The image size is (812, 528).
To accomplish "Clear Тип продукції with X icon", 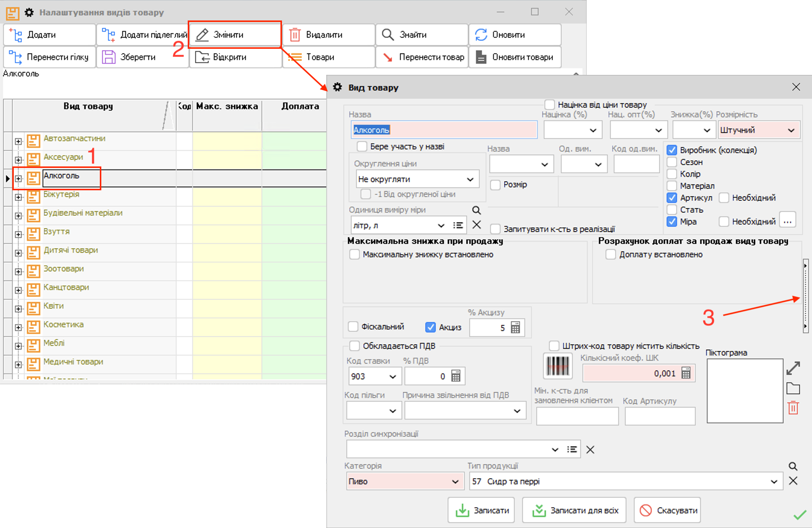I will click(x=793, y=481).
